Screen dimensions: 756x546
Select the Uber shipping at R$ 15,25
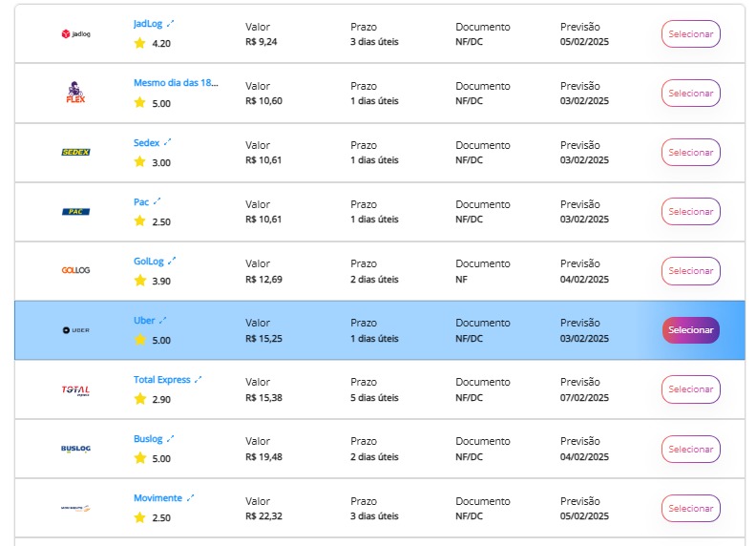[x=690, y=330]
